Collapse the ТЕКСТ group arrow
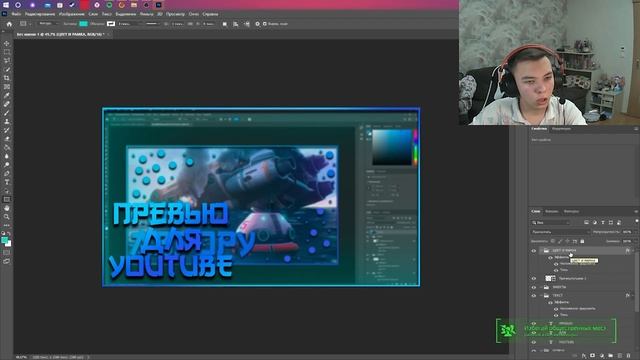This screenshot has height=360, width=640. click(x=541, y=296)
